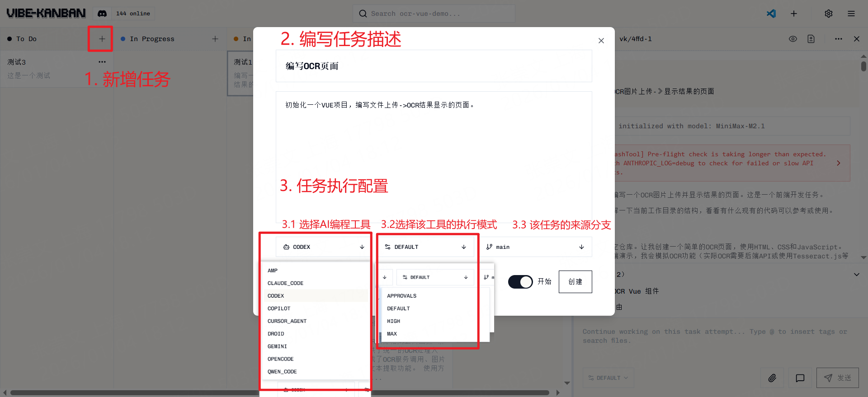Screen dimensions: 868x397
Task: Open the settings gear icon
Action: coord(829,14)
